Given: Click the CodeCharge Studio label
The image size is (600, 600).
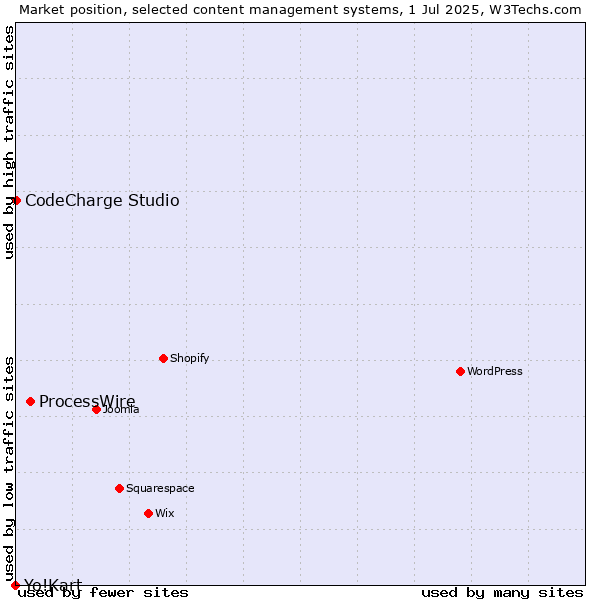Looking at the screenshot, I should pos(102,201).
